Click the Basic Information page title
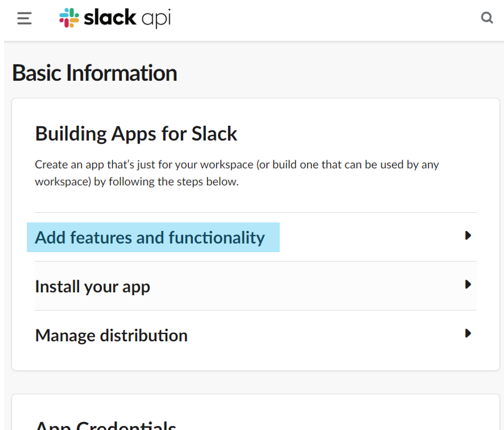The width and height of the screenshot is (504, 430). click(x=94, y=73)
